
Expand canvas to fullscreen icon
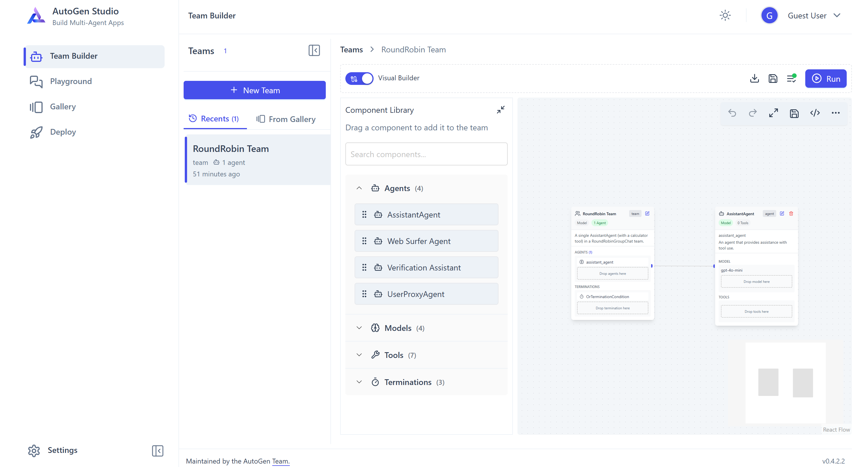point(773,113)
